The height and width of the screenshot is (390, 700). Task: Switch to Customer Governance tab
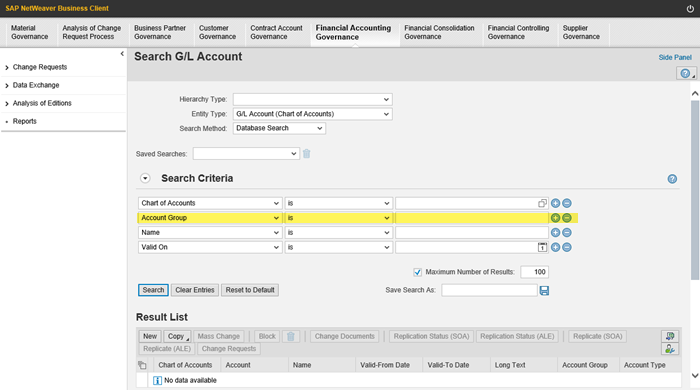(x=217, y=33)
